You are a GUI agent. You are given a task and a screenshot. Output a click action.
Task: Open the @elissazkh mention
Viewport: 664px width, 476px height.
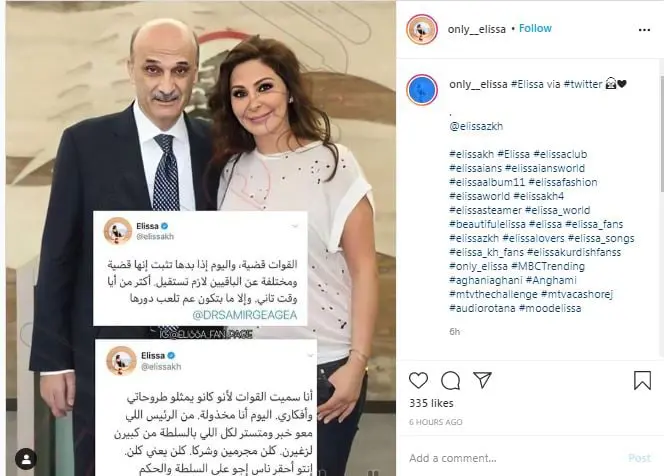(x=476, y=126)
